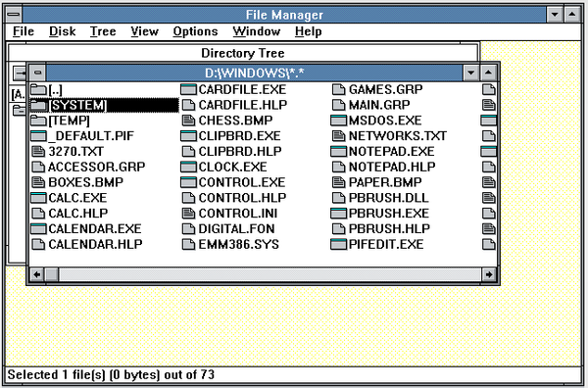This screenshot has width=588, height=388.
Task: Maximize the File Manager window
Action: coord(572,15)
